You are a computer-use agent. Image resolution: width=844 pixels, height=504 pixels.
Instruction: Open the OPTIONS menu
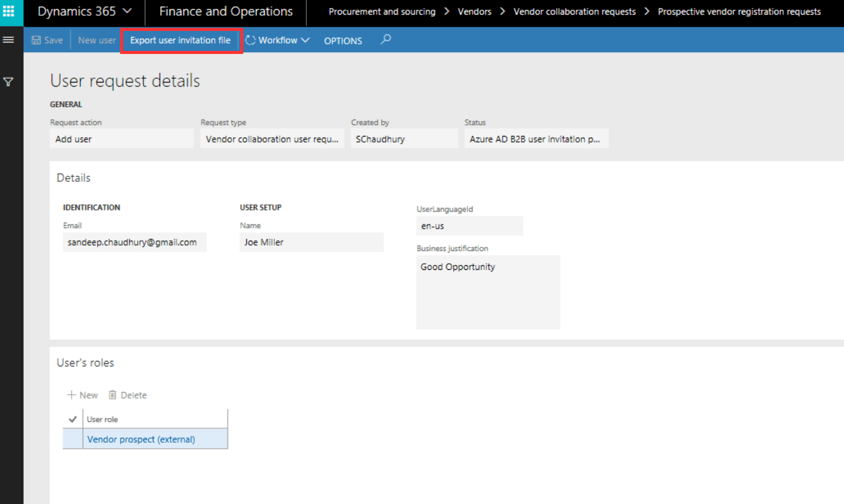342,41
